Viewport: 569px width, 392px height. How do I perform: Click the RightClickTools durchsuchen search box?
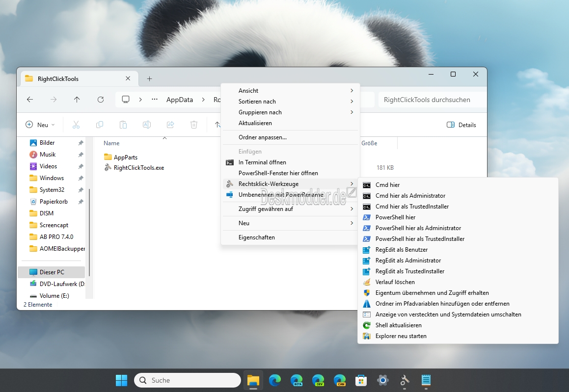pyautogui.click(x=432, y=100)
